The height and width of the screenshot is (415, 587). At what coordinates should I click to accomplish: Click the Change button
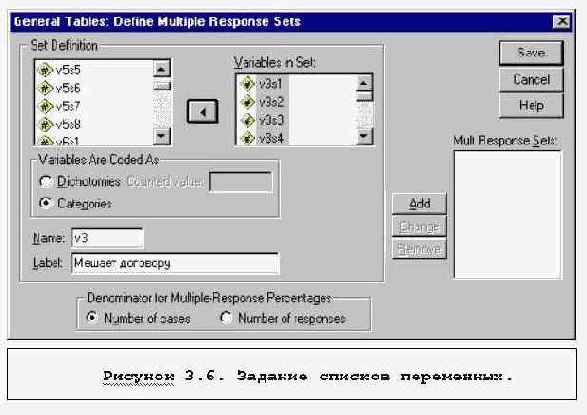coord(419,226)
